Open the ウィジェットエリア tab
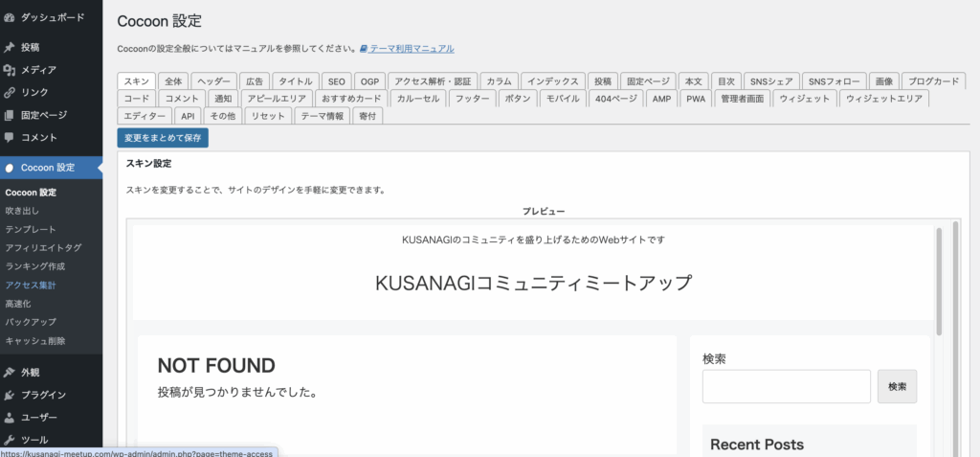980x457 pixels. 886,99
